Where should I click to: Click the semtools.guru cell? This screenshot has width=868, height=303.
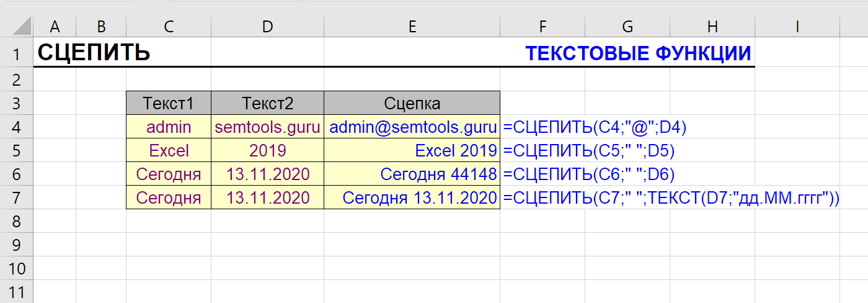coord(267,127)
